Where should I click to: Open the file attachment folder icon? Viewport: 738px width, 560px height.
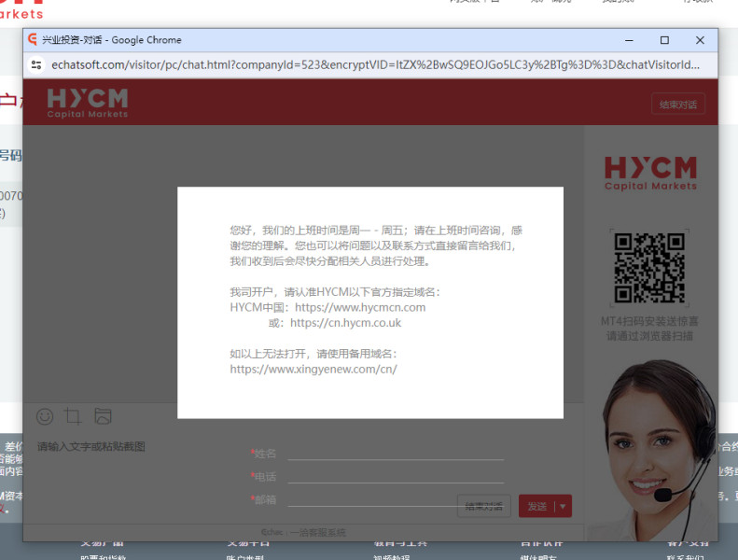click(103, 416)
